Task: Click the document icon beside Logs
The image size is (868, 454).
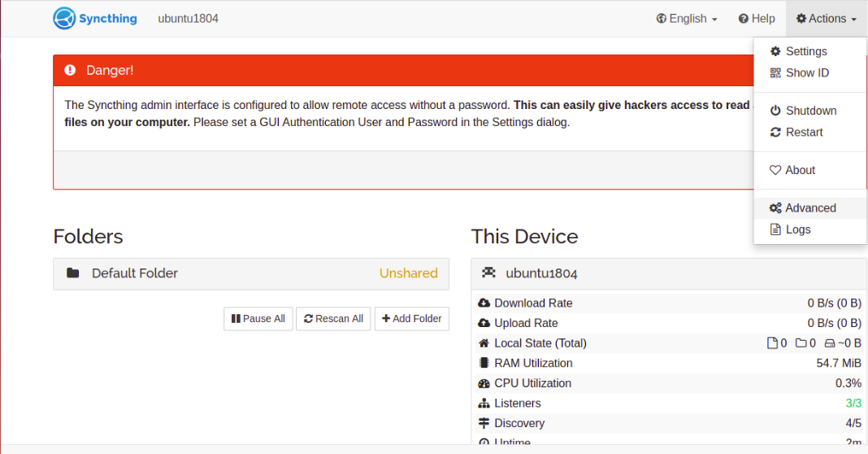Action: coord(775,229)
